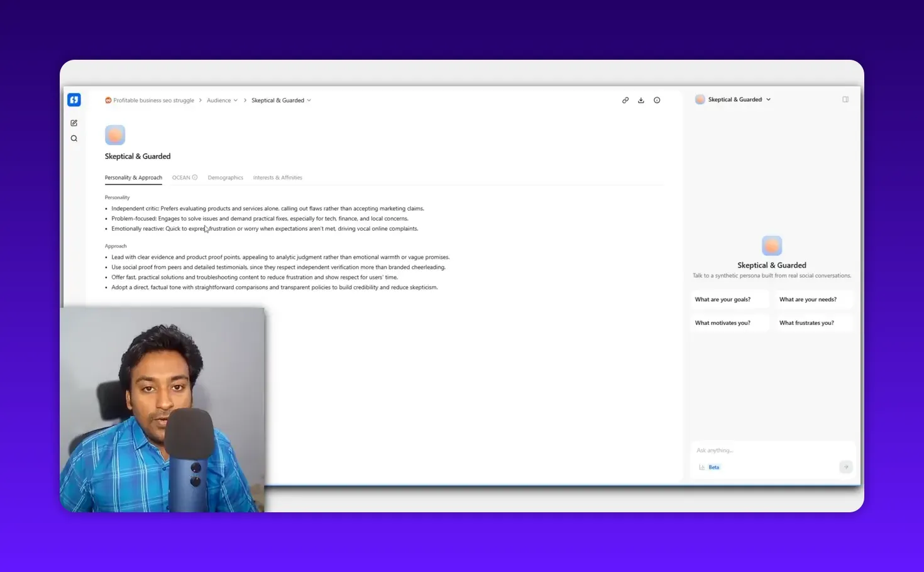Click the Ask anything input field
Screen dimensions: 924x572
[x=754, y=450]
